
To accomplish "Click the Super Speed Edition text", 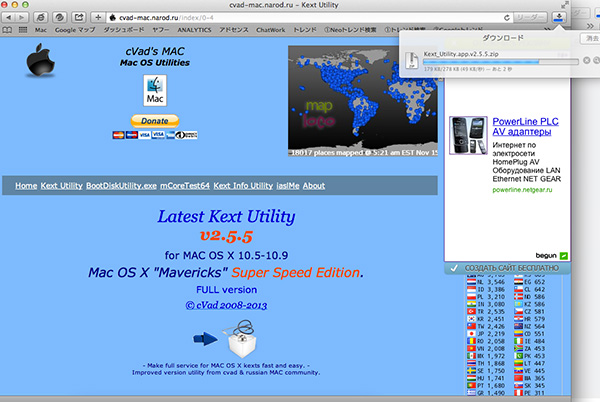I will tap(295, 272).
